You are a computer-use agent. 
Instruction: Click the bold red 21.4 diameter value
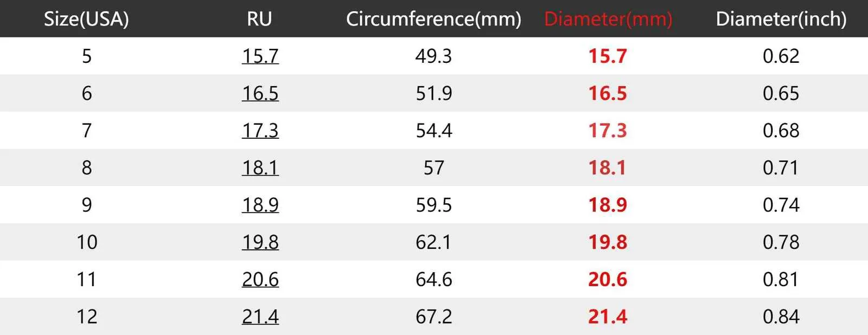click(x=608, y=317)
